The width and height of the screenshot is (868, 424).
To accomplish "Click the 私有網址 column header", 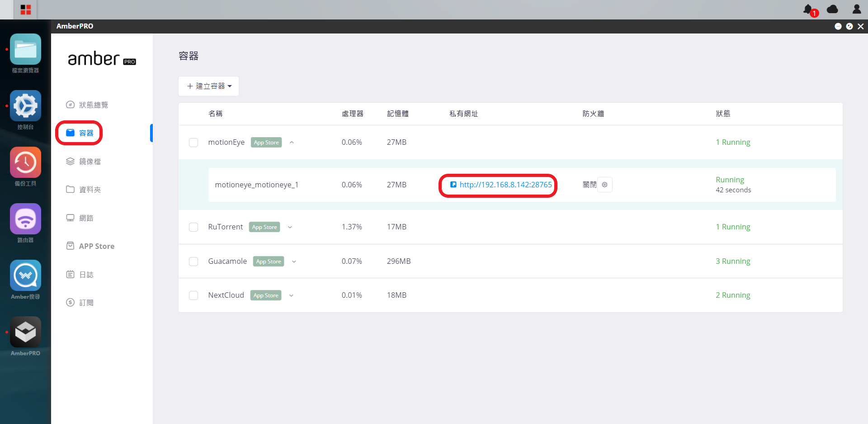I will click(464, 114).
